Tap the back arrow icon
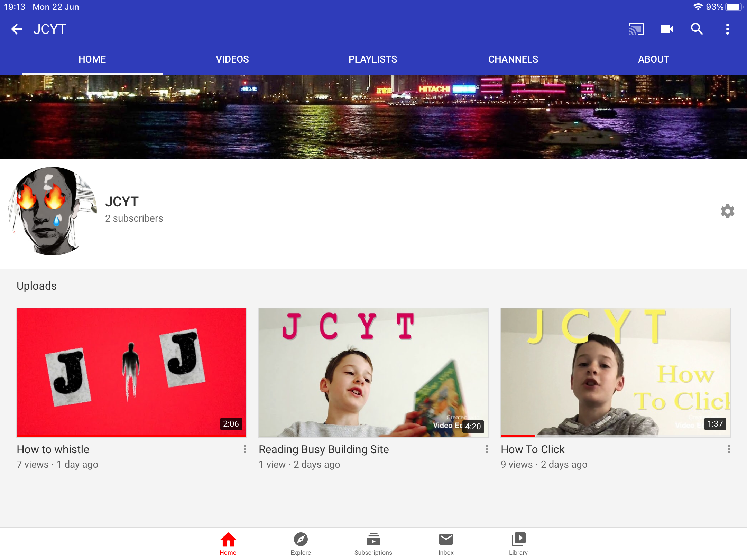 (17, 29)
